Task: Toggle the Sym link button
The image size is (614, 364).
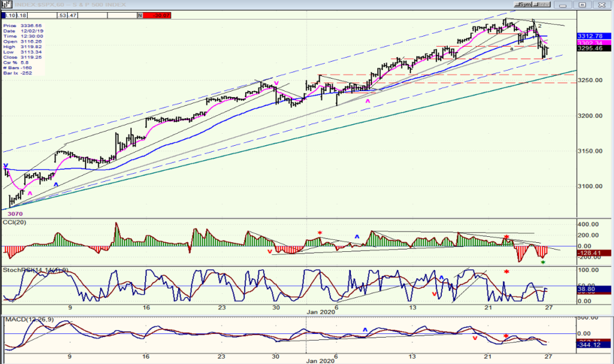Action: click(x=523, y=4)
